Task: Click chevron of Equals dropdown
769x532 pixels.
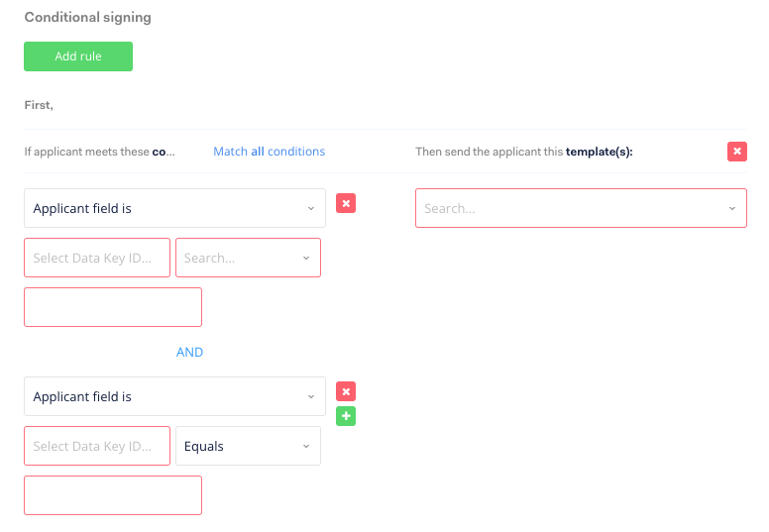Action: pos(306,446)
